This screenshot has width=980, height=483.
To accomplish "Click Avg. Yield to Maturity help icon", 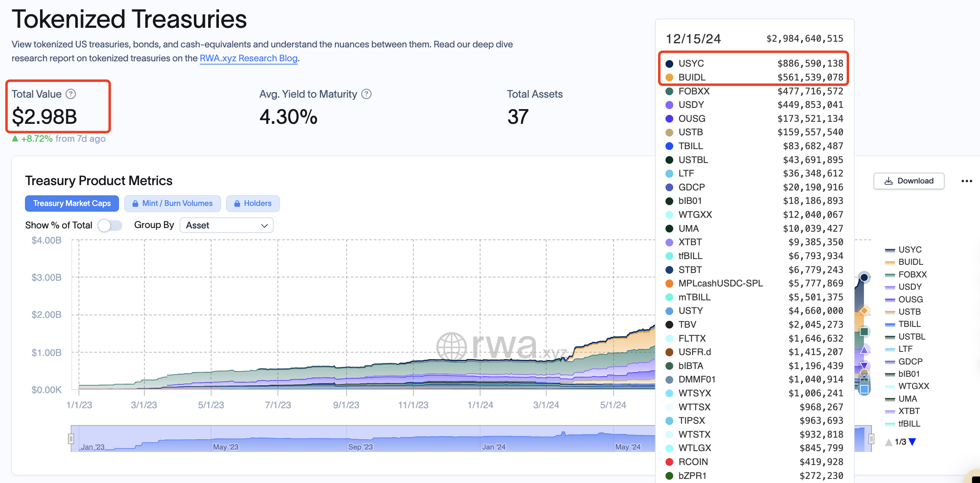I will 366,94.
